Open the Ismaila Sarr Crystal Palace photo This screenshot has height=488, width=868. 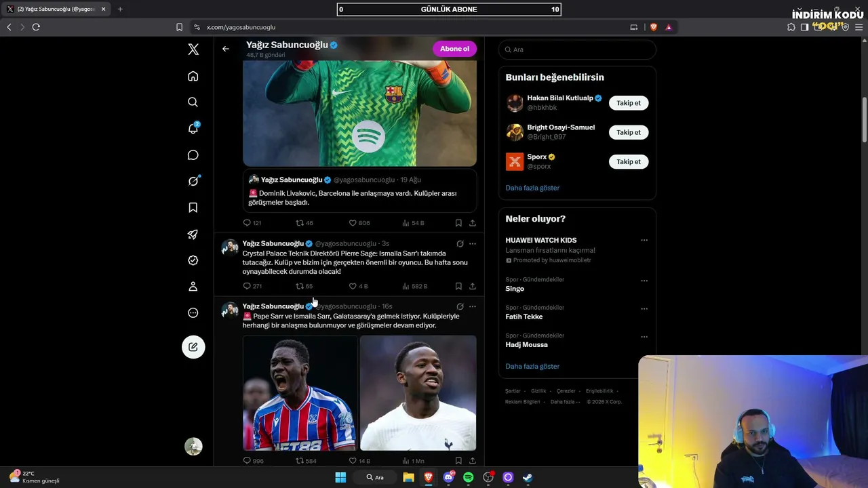coord(300,393)
